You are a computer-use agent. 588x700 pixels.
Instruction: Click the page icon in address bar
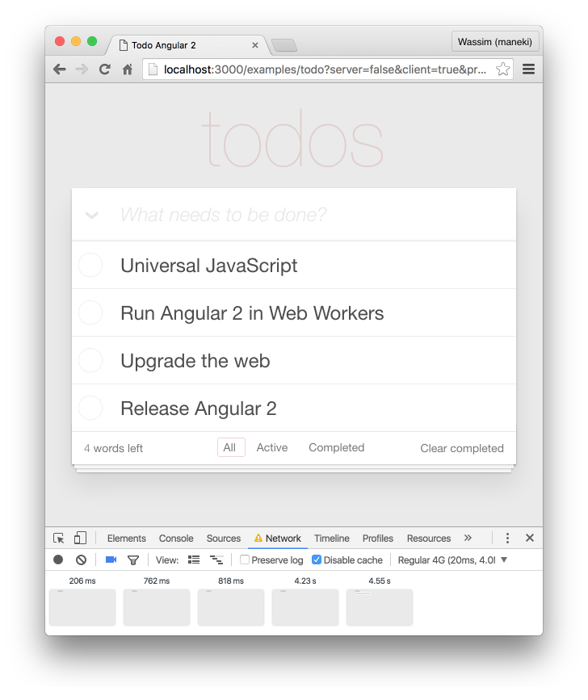point(153,69)
